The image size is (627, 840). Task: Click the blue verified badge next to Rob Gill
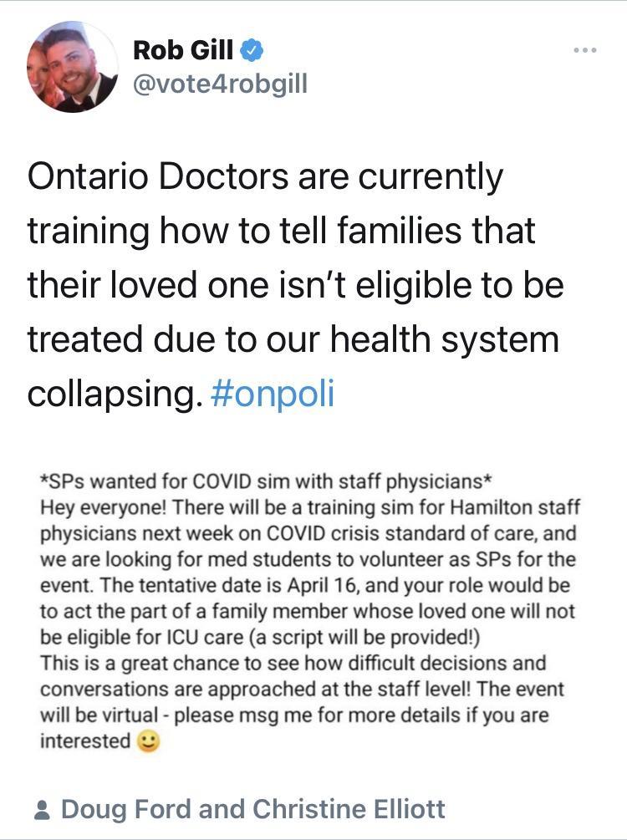(x=252, y=52)
